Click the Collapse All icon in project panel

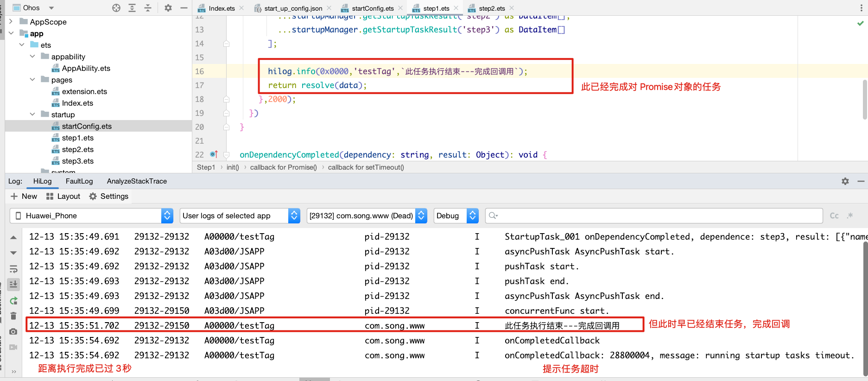tap(148, 8)
